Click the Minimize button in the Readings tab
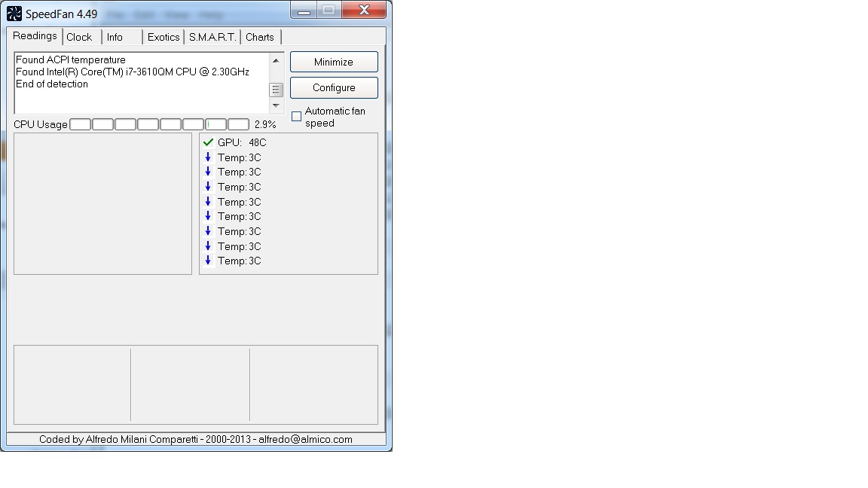This screenshot has width=868, height=488. (x=334, y=62)
